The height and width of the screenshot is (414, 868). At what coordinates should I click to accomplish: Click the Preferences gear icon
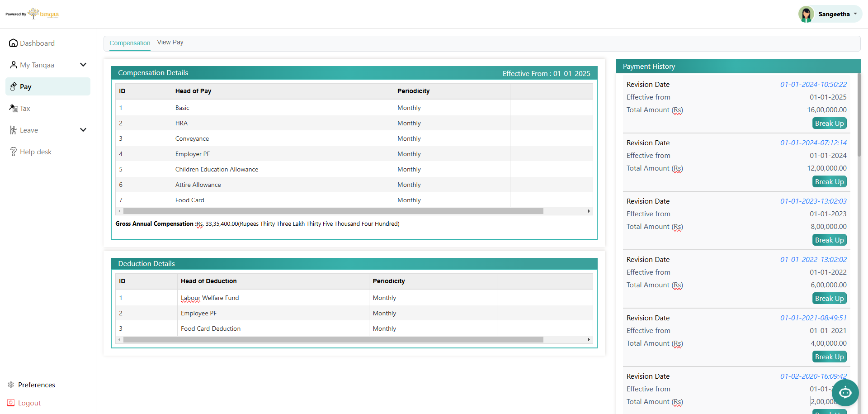coord(11,385)
